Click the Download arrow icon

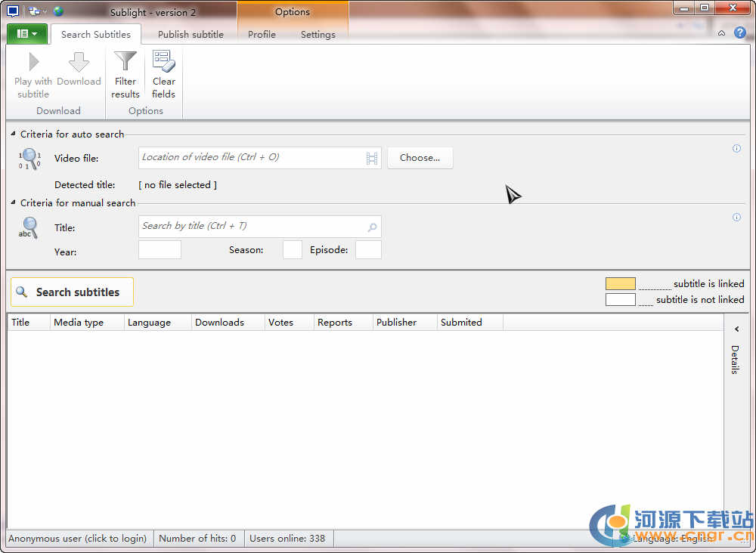(79, 62)
